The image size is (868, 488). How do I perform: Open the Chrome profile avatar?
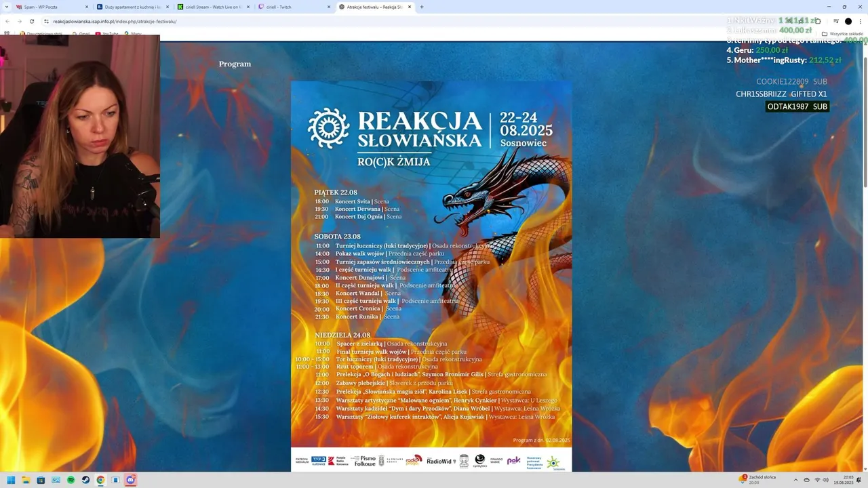(x=848, y=21)
